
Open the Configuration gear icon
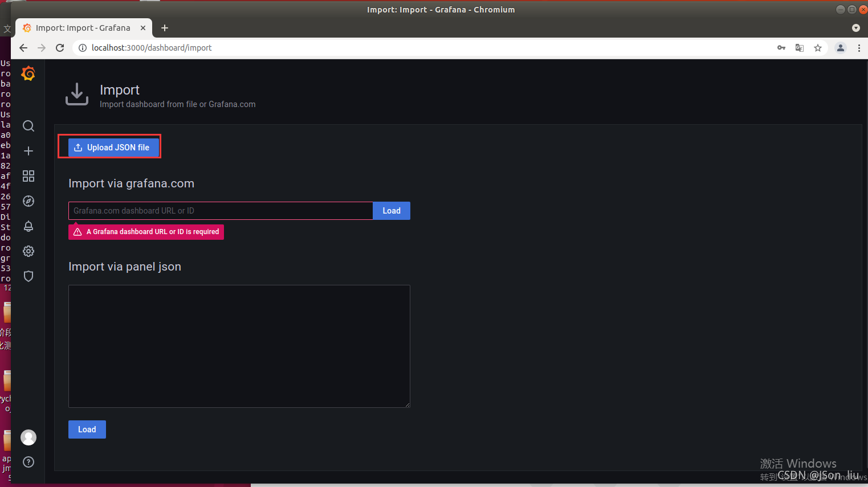pyautogui.click(x=28, y=251)
